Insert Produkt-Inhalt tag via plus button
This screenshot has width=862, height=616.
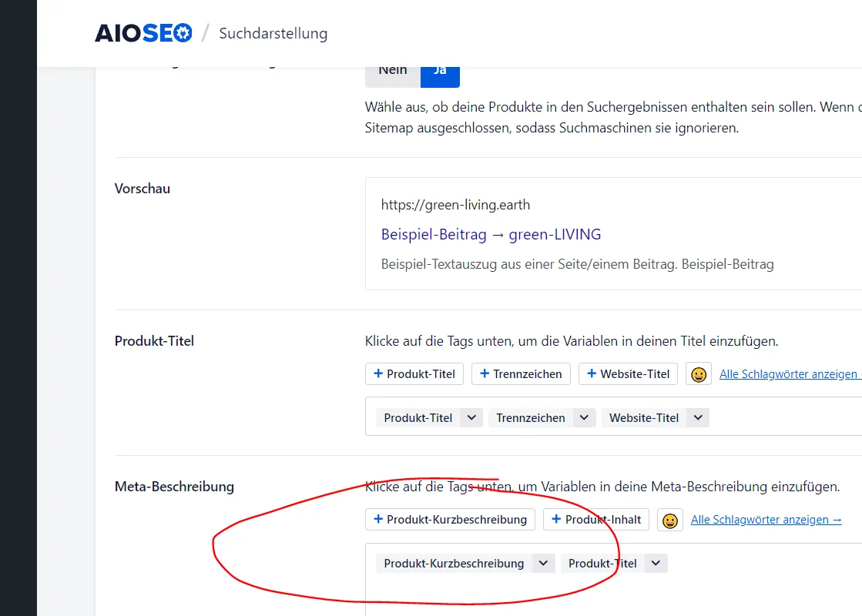(596, 519)
